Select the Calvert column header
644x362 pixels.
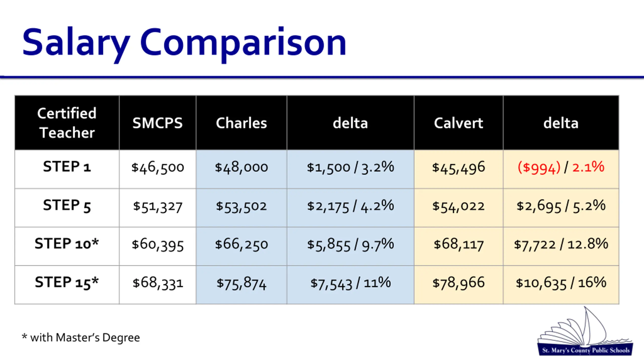tap(458, 123)
